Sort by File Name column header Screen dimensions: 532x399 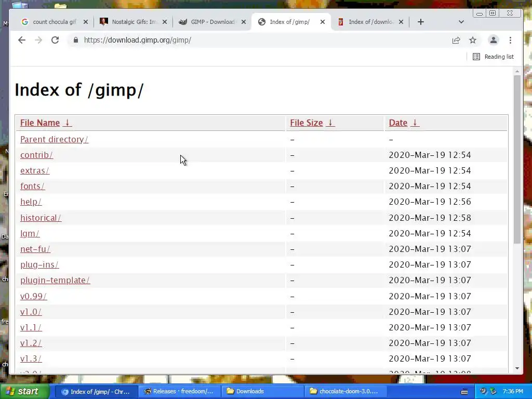[x=40, y=123]
